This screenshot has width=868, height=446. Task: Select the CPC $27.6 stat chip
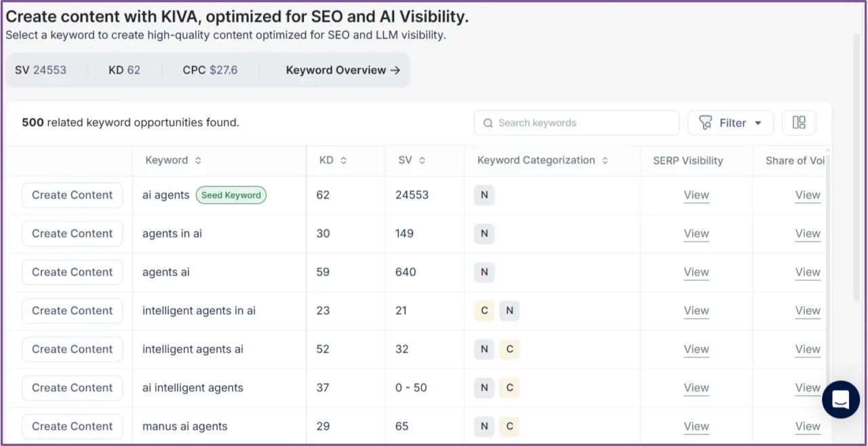click(210, 70)
